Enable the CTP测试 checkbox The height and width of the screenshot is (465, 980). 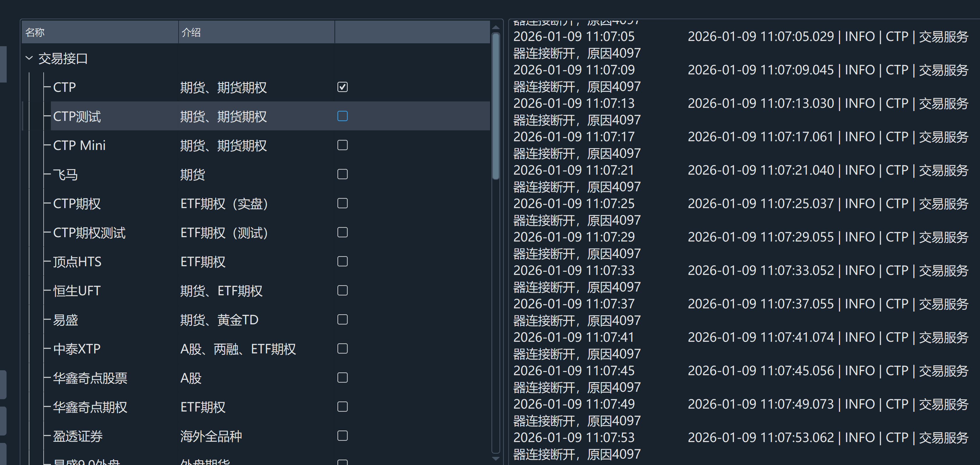tap(342, 116)
